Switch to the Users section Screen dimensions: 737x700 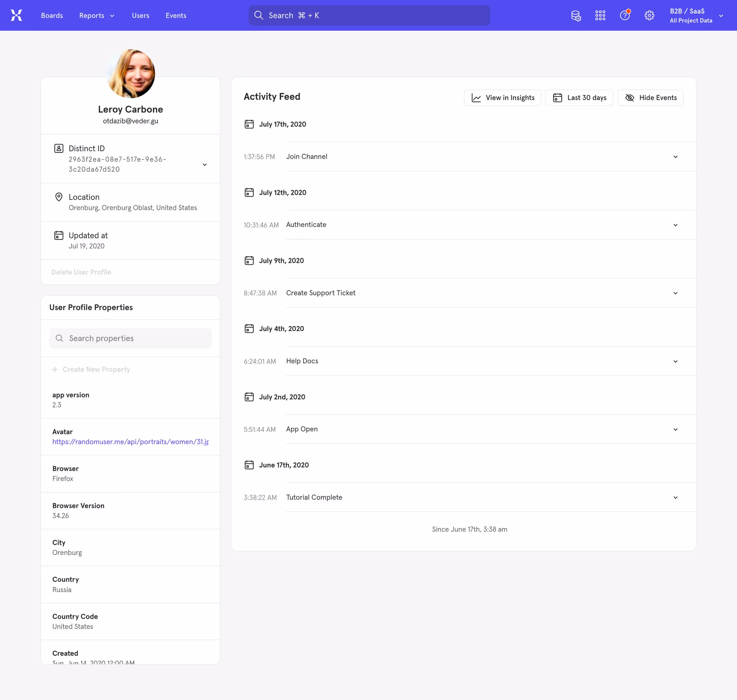[x=140, y=15]
